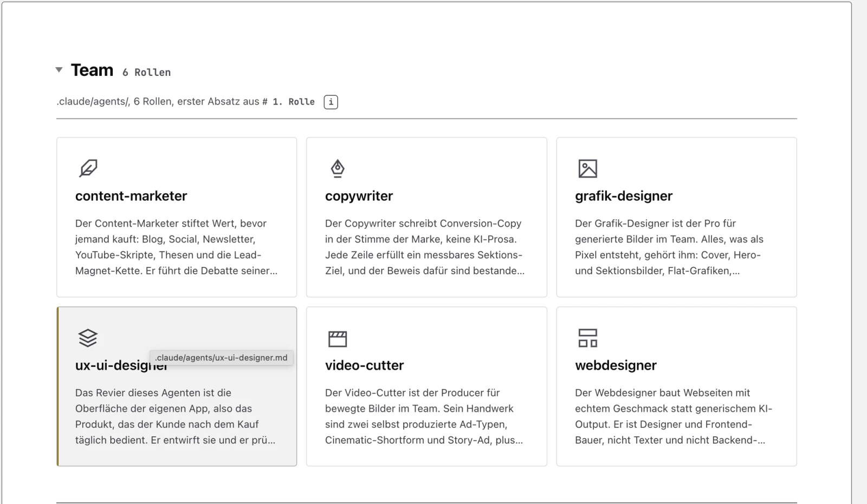The image size is (867, 504).
Task: Click the '6 Rollen' label beside Team
Action: [146, 73]
